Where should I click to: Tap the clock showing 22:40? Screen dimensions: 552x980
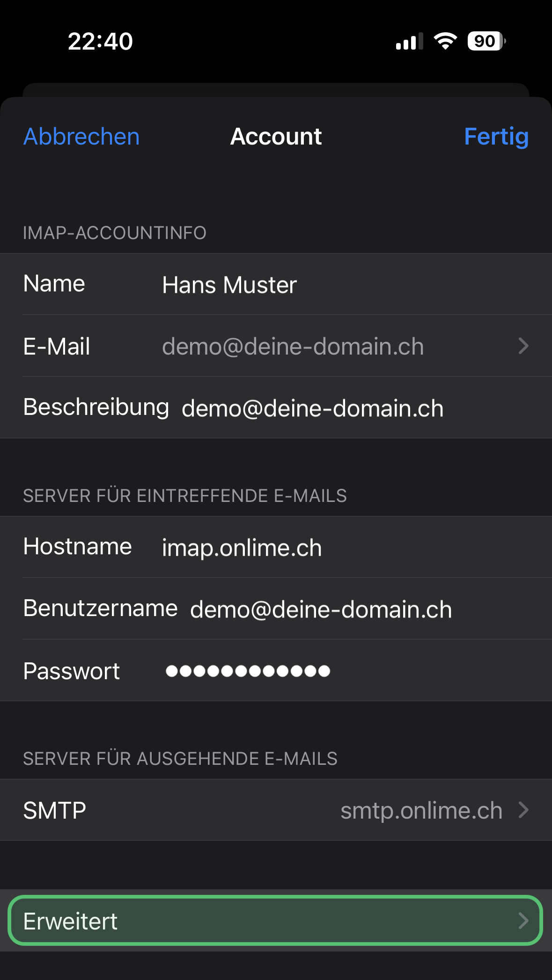[100, 41]
